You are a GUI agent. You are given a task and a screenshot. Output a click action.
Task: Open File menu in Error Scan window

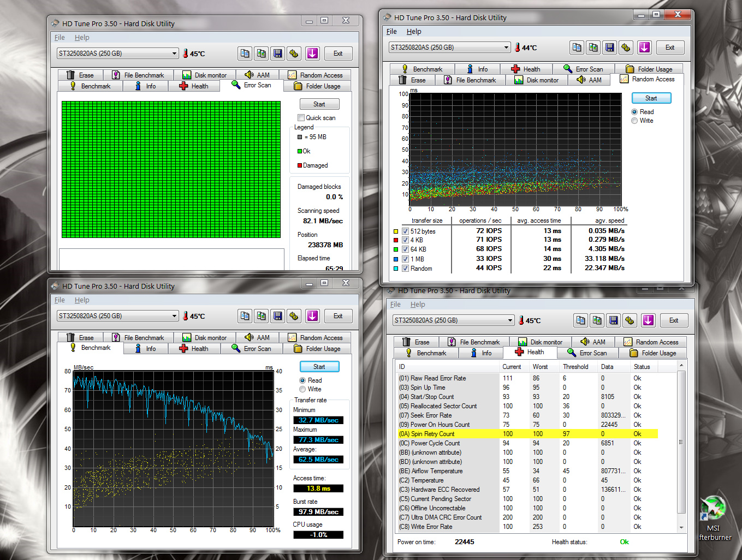(60, 38)
